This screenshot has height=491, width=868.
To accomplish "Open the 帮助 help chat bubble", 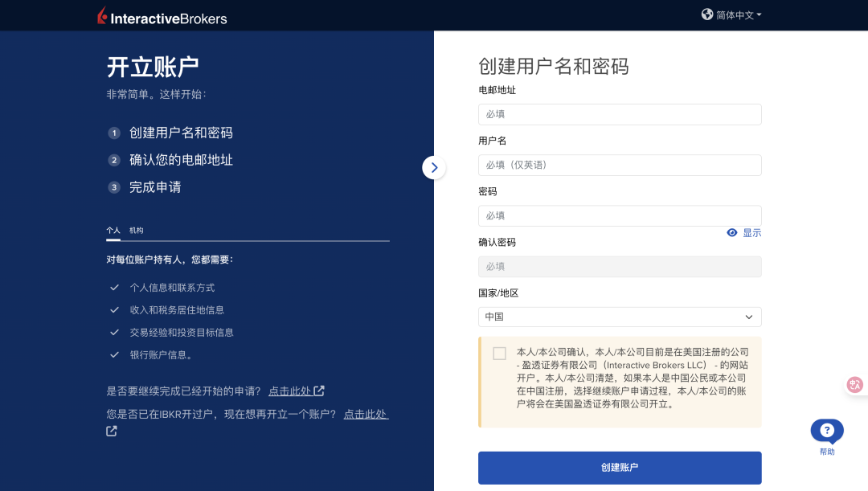I will point(827,432).
